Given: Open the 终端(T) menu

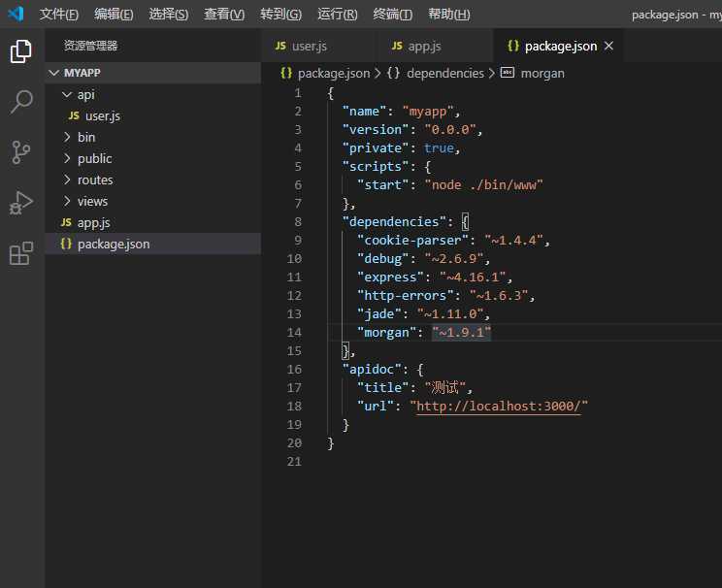Looking at the screenshot, I should (393, 14).
